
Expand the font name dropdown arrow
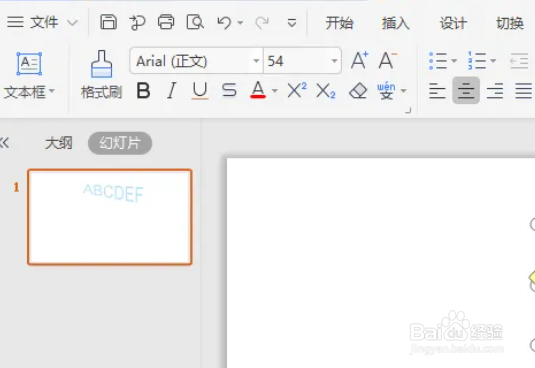coord(256,61)
